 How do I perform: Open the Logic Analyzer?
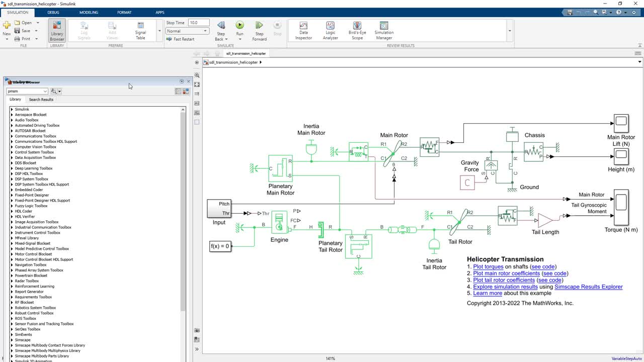pos(331,30)
